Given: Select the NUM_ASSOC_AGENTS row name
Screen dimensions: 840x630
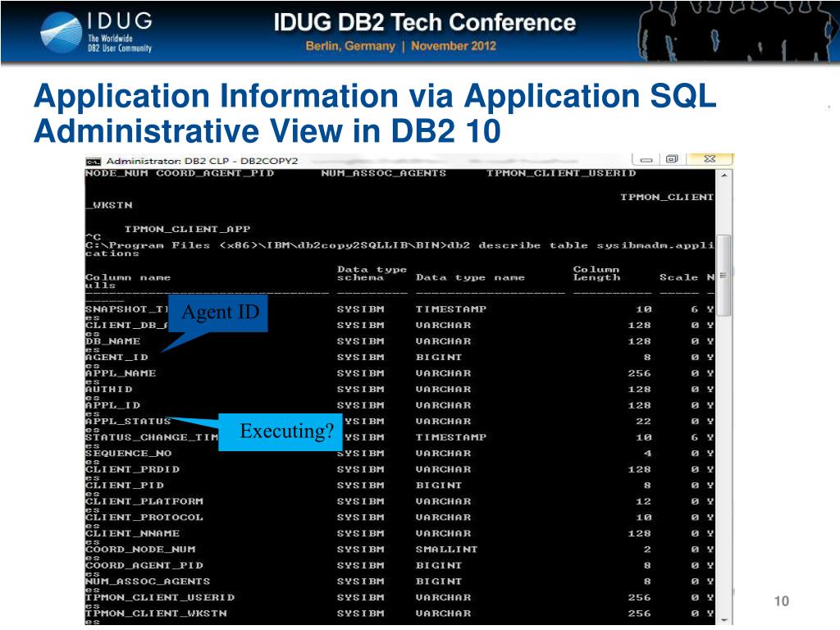Looking at the screenshot, I should pos(148,582).
